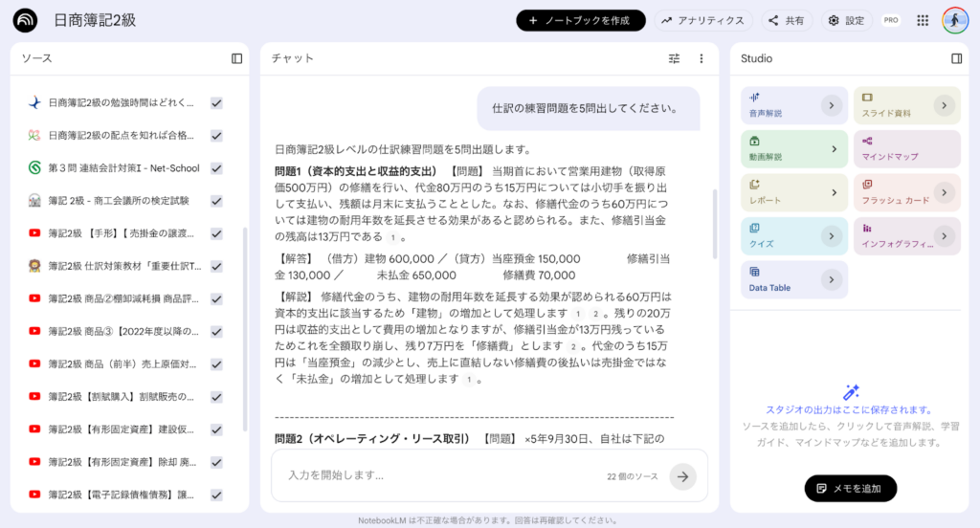The image size is (980, 528).
Task: Click the 音声解説 audio overview tile
Action: [793, 105]
